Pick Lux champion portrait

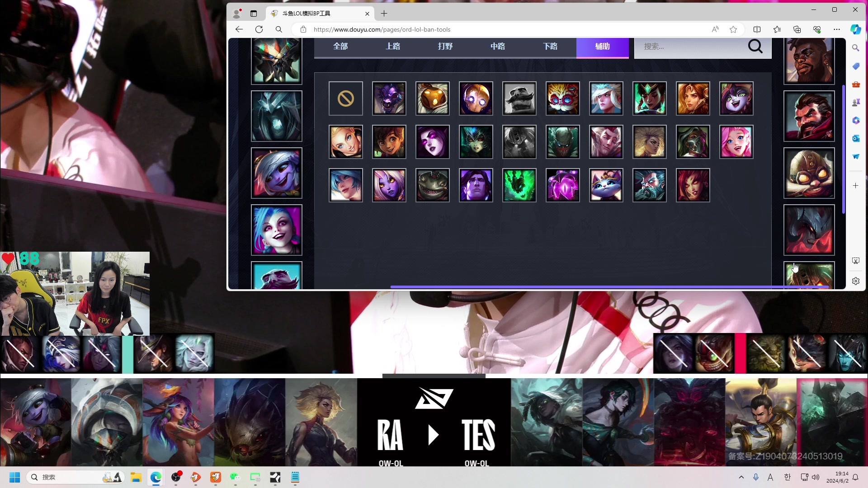coord(345,142)
